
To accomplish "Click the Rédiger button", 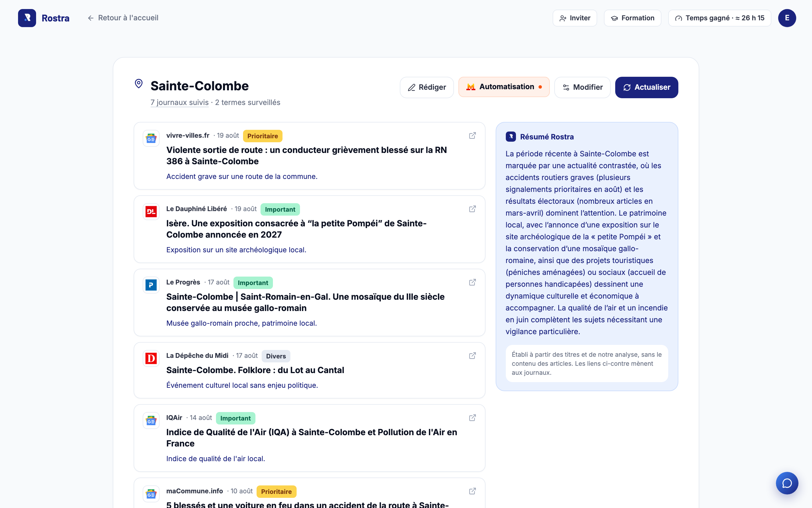I will (x=427, y=87).
